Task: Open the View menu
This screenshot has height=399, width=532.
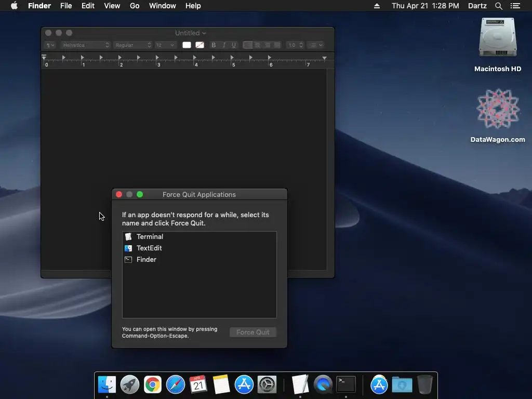Action: 112,6
